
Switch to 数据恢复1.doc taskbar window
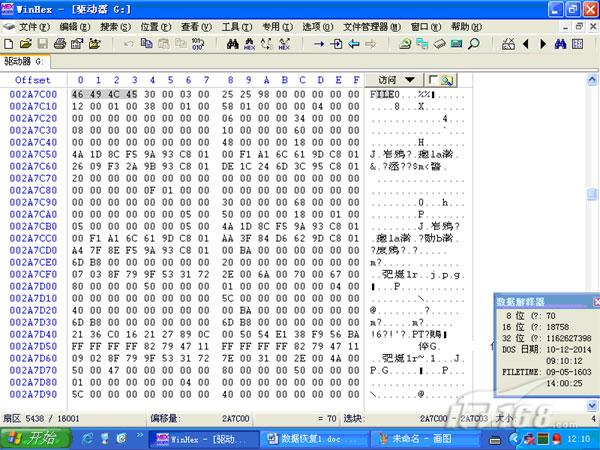[312, 438]
